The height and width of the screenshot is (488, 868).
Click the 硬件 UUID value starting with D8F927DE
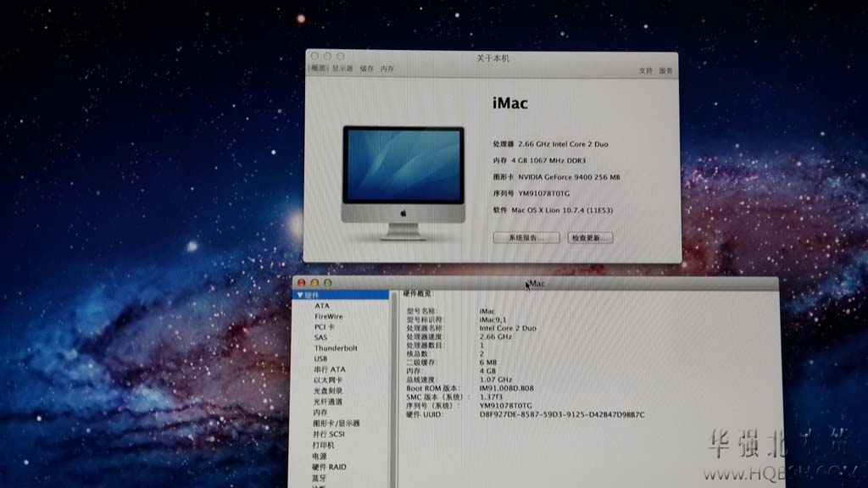[562, 414]
